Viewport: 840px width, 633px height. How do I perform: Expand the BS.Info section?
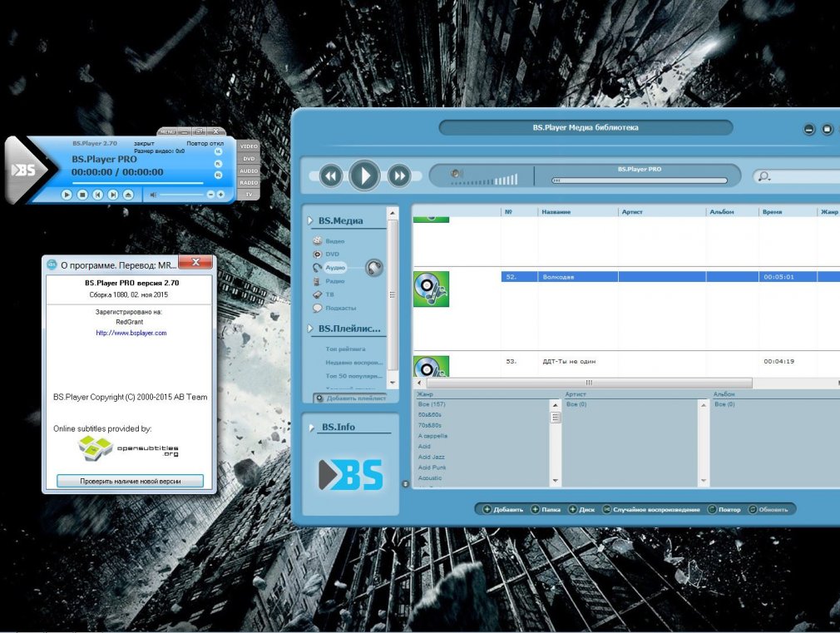click(x=311, y=428)
